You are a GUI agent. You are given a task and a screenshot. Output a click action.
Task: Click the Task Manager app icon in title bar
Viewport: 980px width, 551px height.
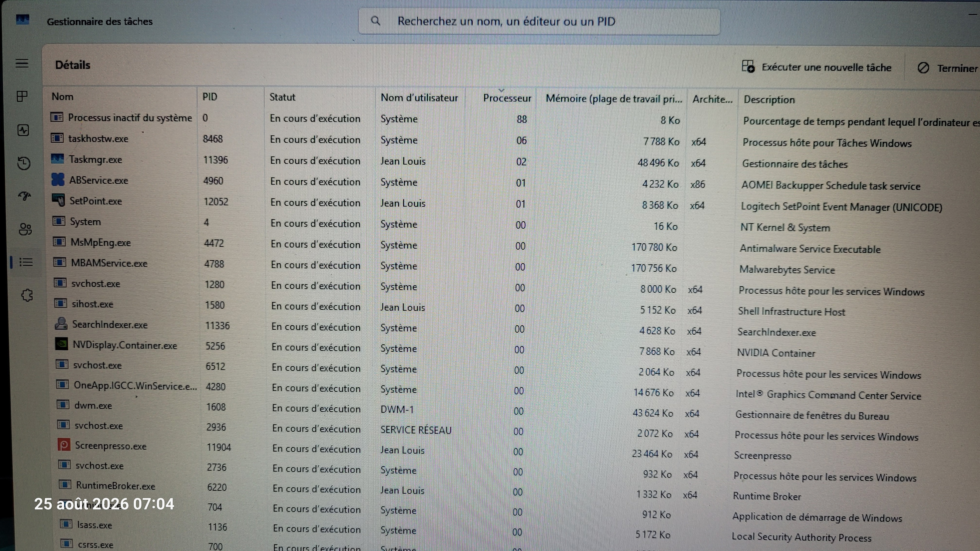click(23, 19)
